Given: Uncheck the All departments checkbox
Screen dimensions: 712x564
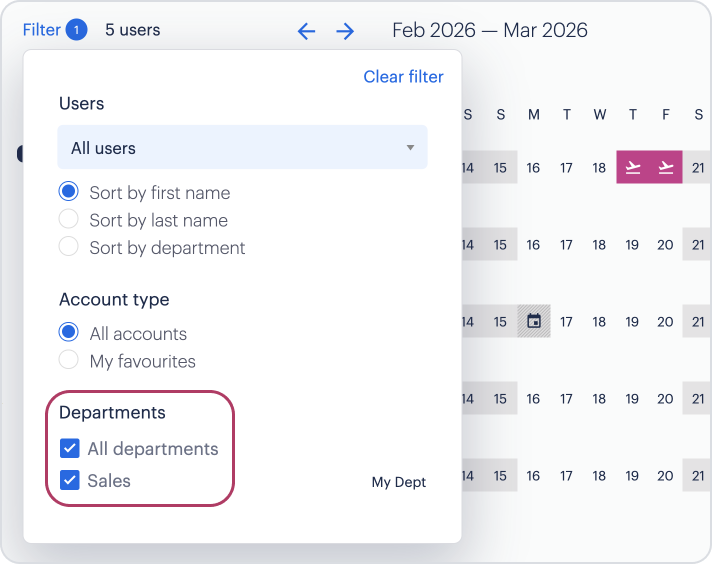Looking at the screenshot, I should (x=69, y=449).
